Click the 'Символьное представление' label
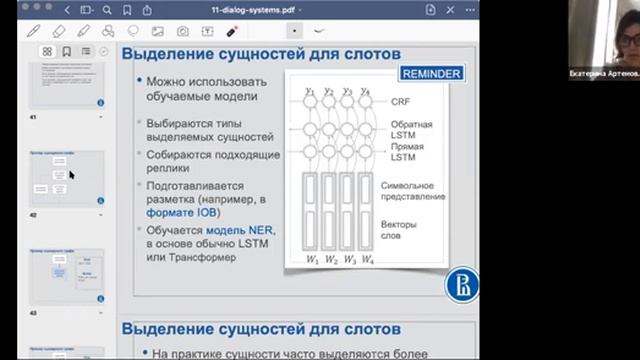The height and width of the screenshot is (360, 640). pos(413,191)
